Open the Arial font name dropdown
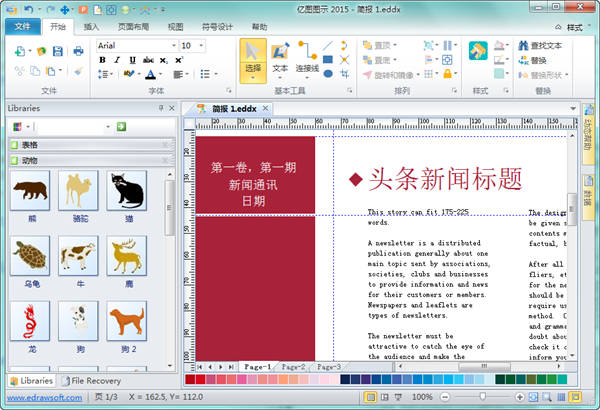This screenshot has height=410, width=600. pyautogui.click(x=174, y=46)
